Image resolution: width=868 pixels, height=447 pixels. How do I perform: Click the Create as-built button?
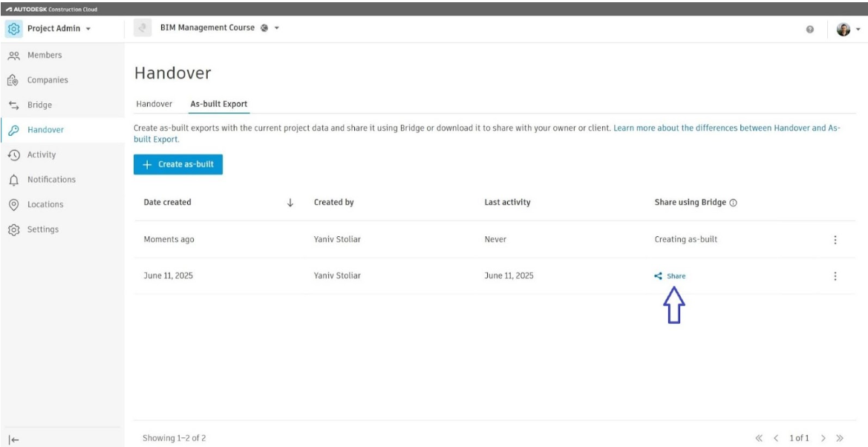(178, 165)
